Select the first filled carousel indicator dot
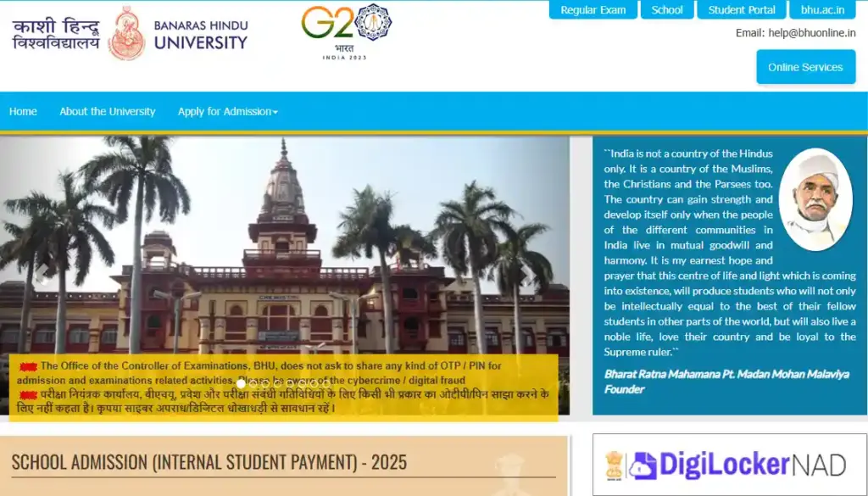Image resolution: width=868 pixels, height=496 pixels. (241, 383)
